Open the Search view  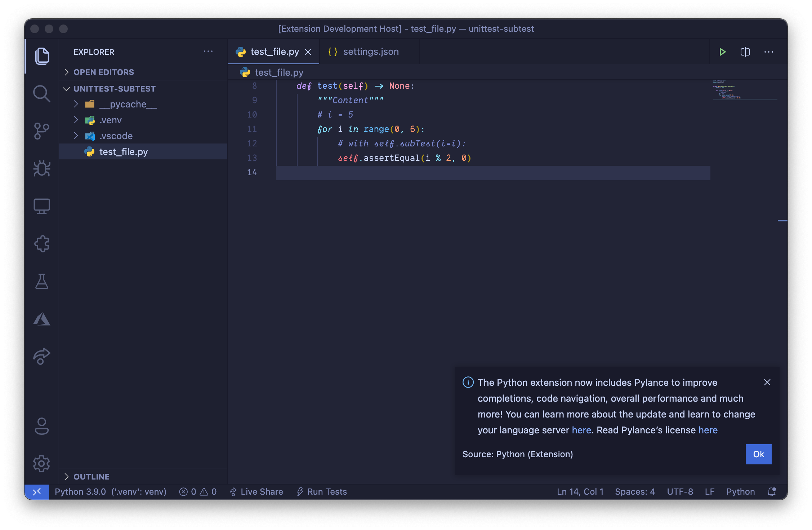[x=42, y=94]
